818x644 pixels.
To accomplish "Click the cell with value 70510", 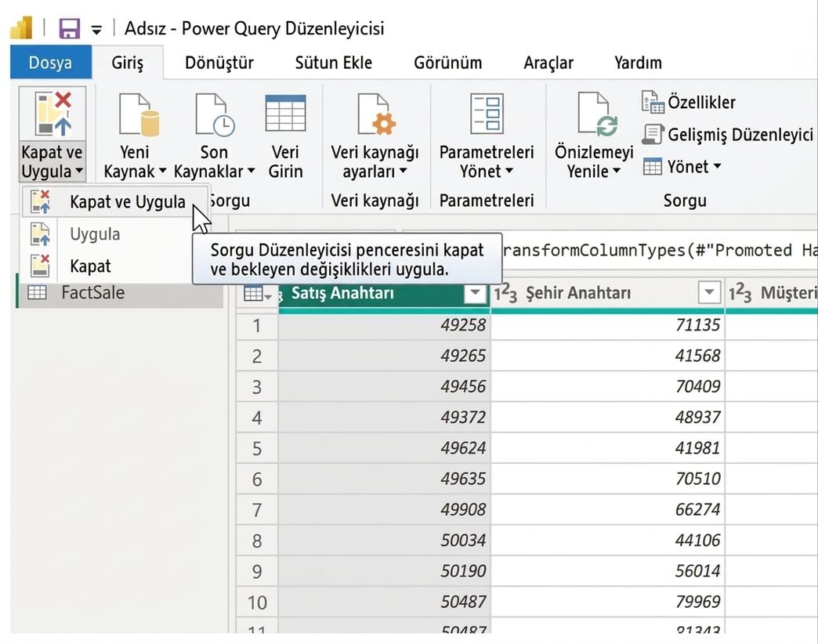I will point(608,479).
